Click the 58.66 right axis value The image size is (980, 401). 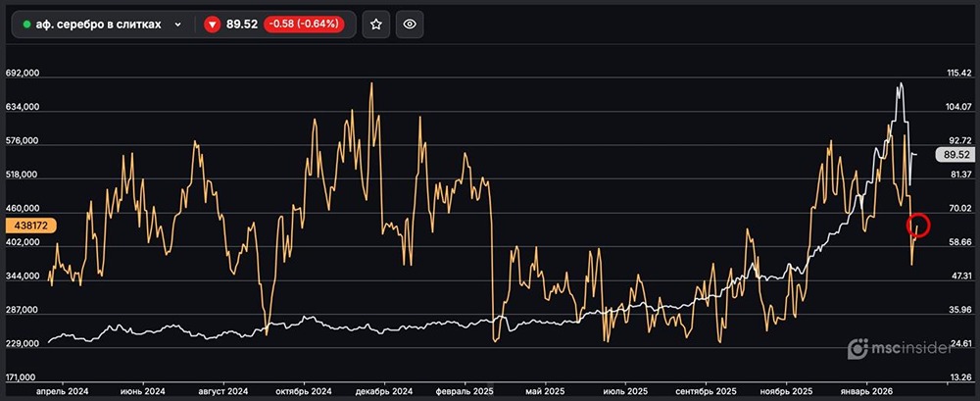[x=958, y=241]
